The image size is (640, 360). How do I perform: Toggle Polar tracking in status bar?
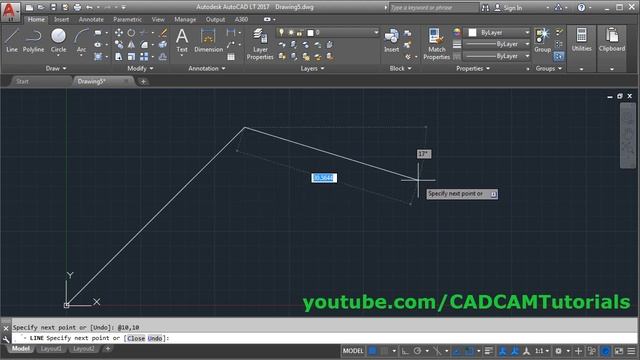click(x=417, y=351)
